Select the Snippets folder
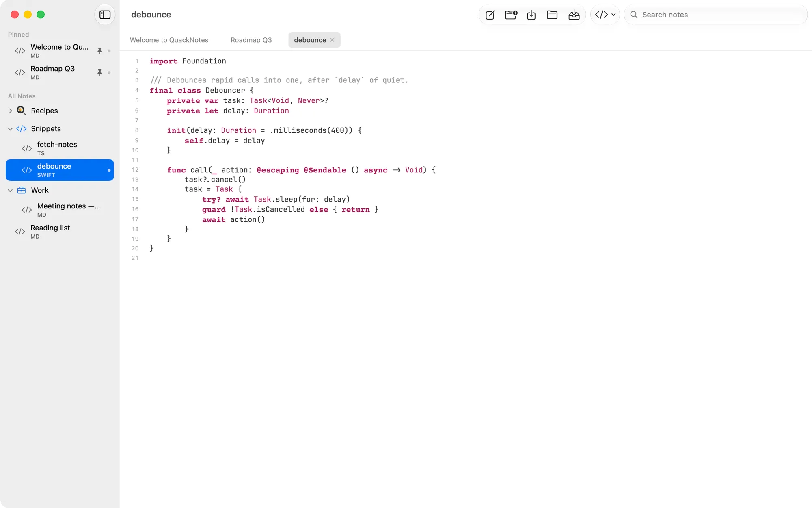 pos(60,129)
